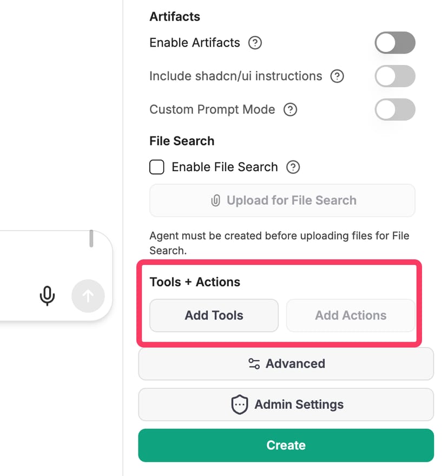
Task: Click help icon beside Custom Prompt Mode
Action: 291,110
